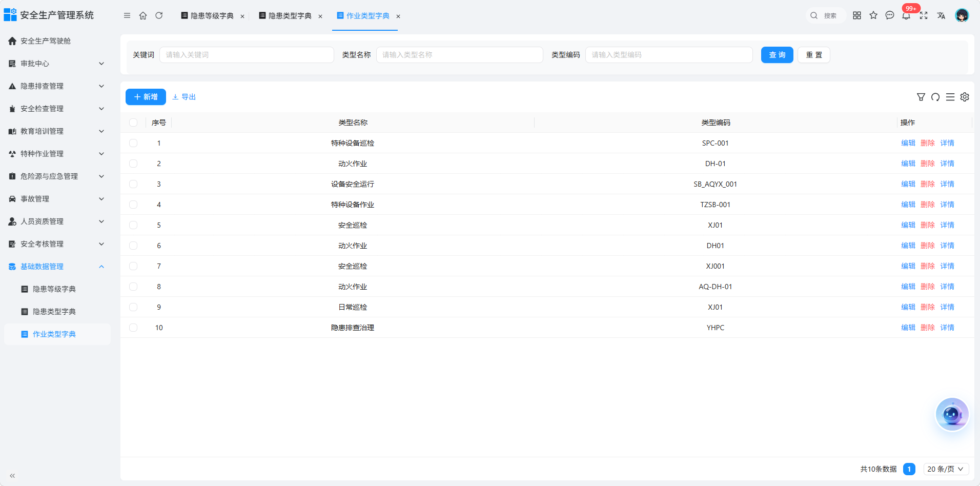The width and height of the screenshot is (980, 486).
Task: Open table column settings gear
Action: pos(965,97)
